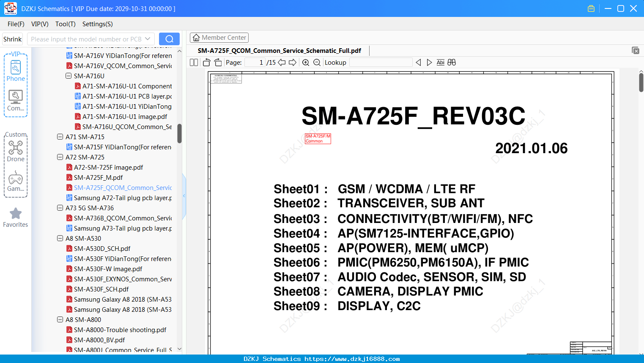Find previous lookup result
The height and width of the screenshot is (363, 644).
(x=418, y=63)
